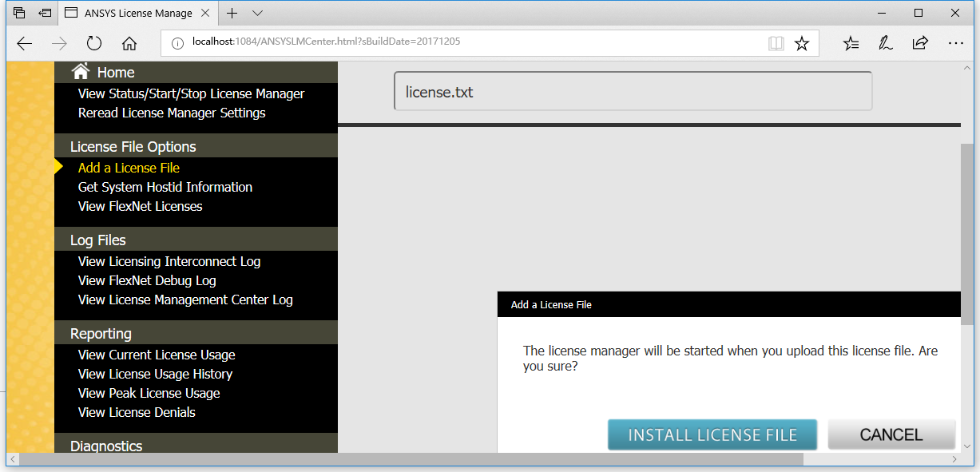Click Reread License Manager Settings
Viewport: 980px width, 472px height.
click(x=172, y=113)
